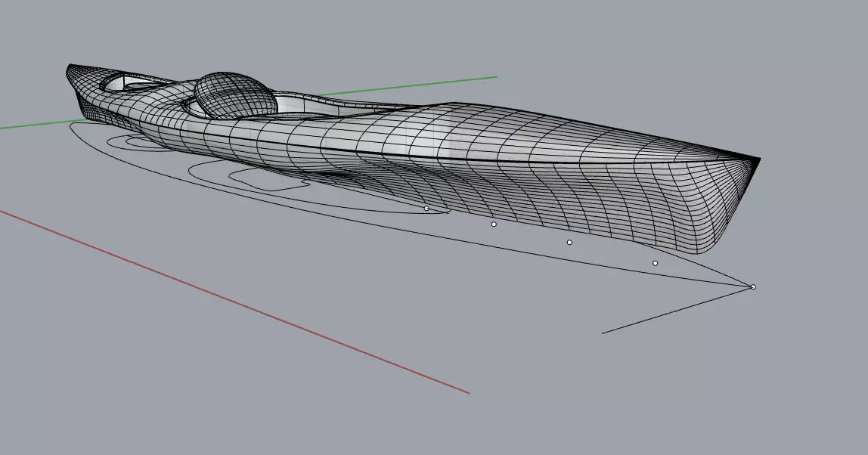Click the middle control point of the five
Screen dimensions: 868x455
coord(569,243)
